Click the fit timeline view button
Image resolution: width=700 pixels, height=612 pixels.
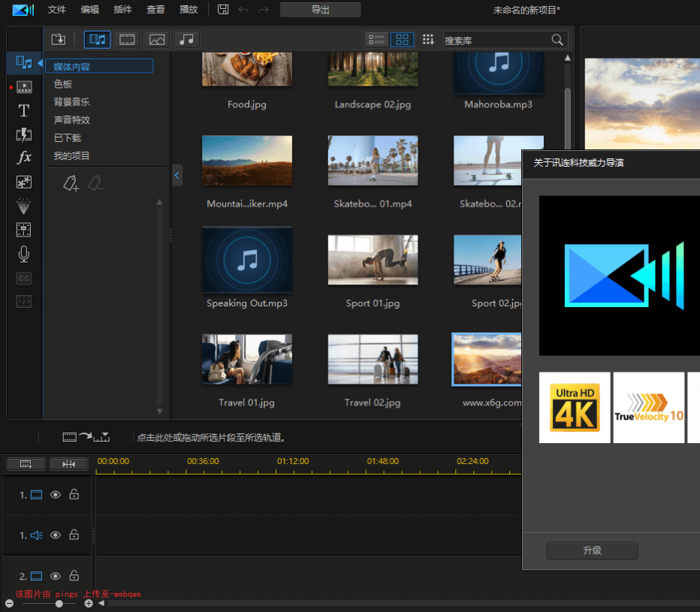click(x=26, y=464)
